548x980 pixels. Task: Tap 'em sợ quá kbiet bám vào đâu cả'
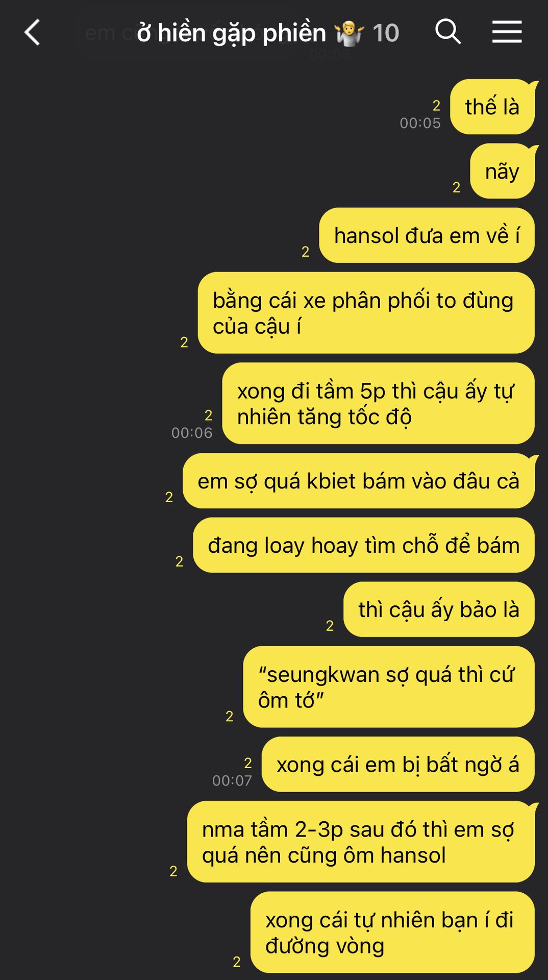[x=359, y=481]
